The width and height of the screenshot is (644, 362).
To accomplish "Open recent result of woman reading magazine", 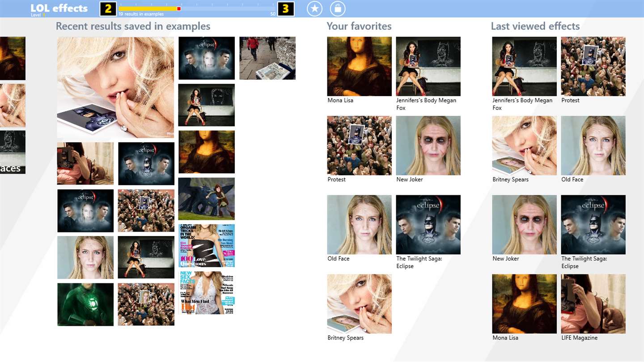I will point(85,164).
